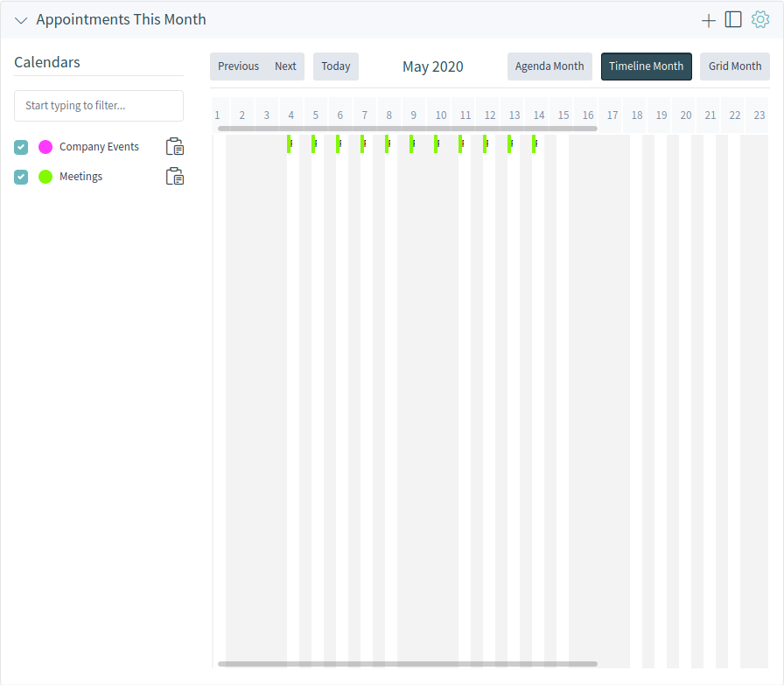Click day 16 header in timeline
This screenshot has height=685, width=784.
[x=588, y=115]
